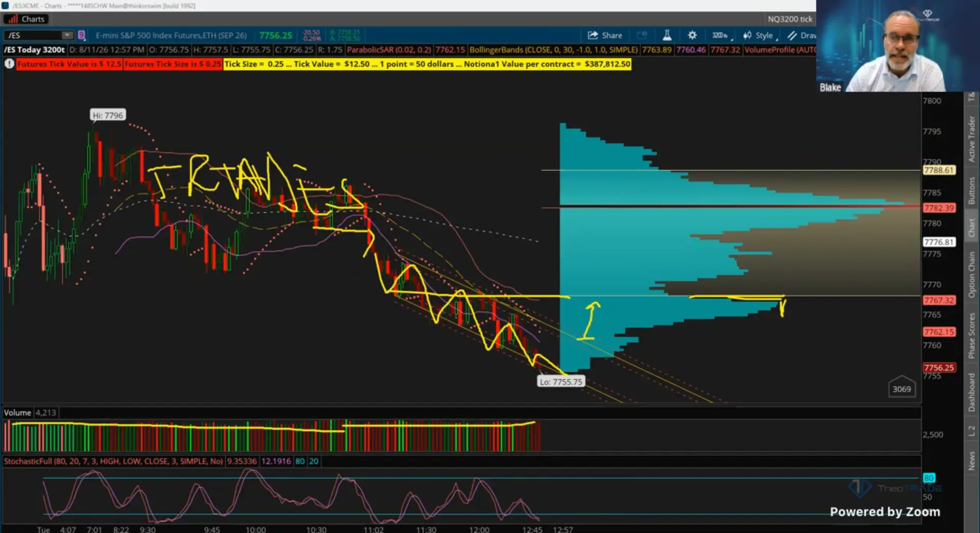Open the Option Chain side tab
The width and height of the screenshot is (980, 533).
971,275
